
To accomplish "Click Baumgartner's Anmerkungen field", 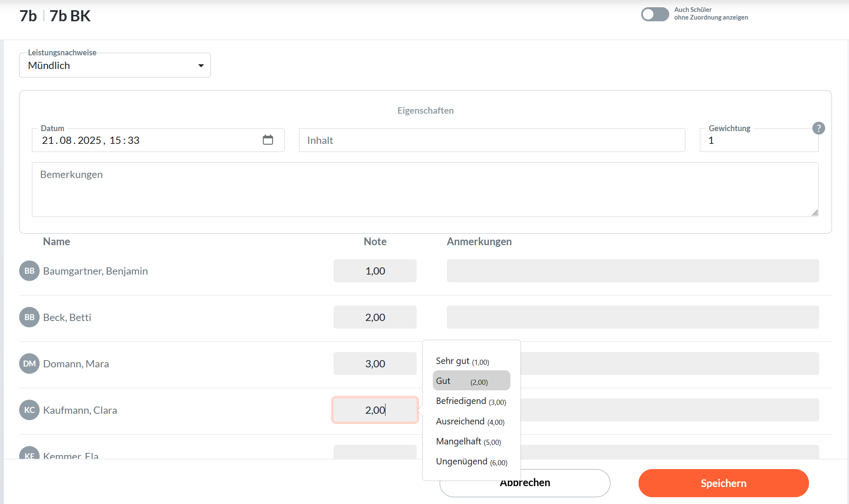I will coord(632,271).
